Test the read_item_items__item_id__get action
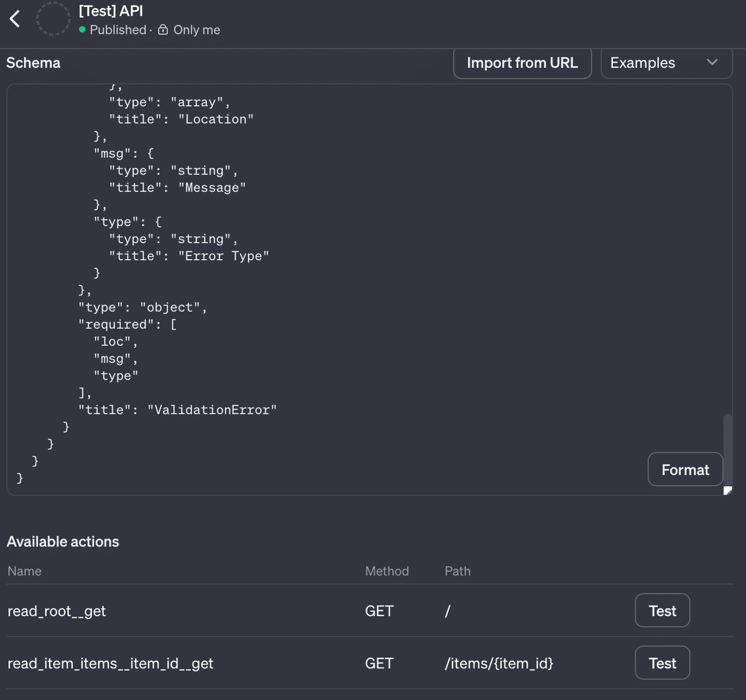Screen dimensions: 746x700 pyautogui.click(x=662, y=663)
